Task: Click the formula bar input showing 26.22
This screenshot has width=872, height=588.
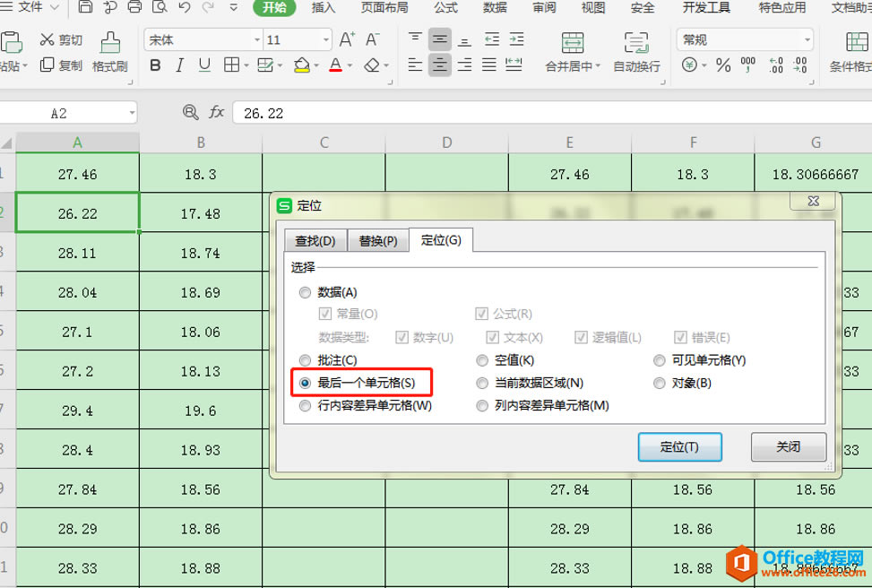Action: point(552,113)
